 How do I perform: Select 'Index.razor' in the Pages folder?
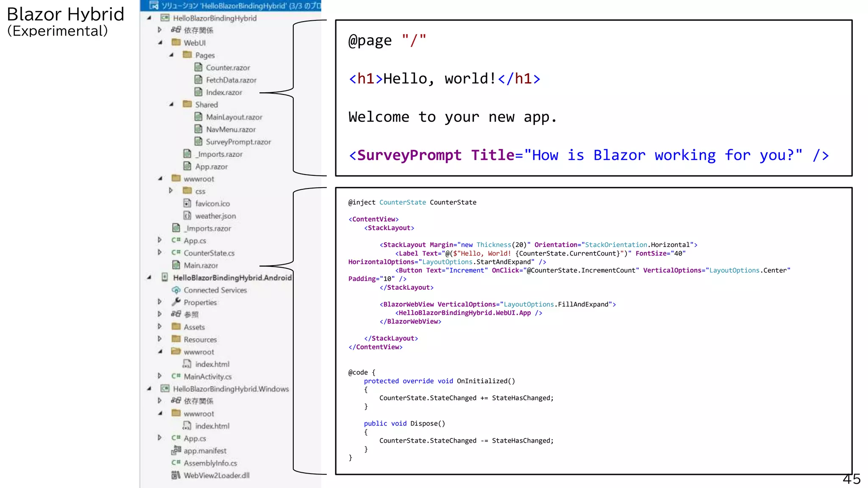coord(224,92)
